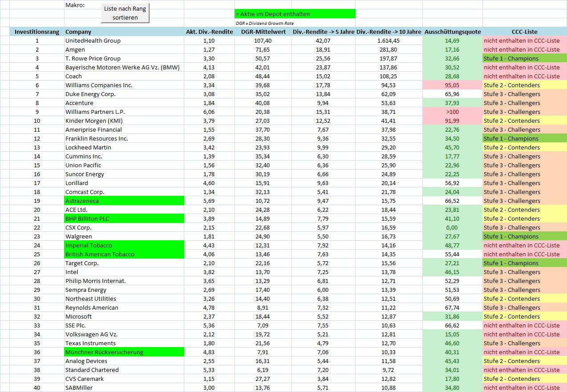The image size is (567, 392).
Task: Select the green Imperial Tobacco cell
Action: (x=124, y=245)
